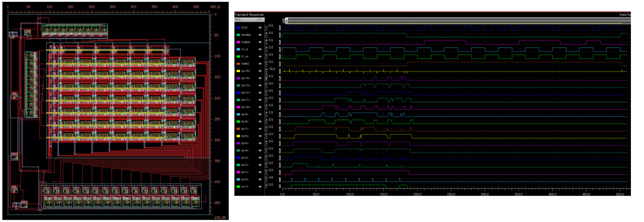Click the eye icon next to /X_in
The image size is (644, 222).
point(260,49)
